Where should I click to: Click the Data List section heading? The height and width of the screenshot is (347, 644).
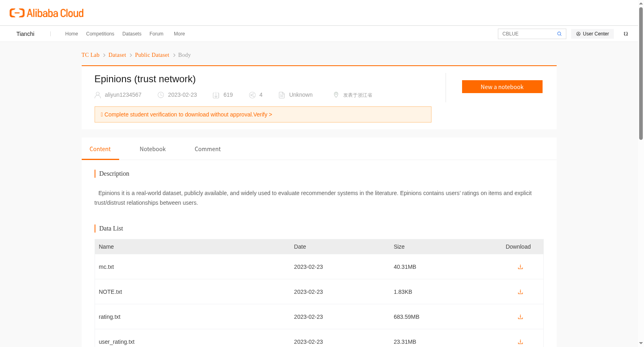click(x=111, y=229)
